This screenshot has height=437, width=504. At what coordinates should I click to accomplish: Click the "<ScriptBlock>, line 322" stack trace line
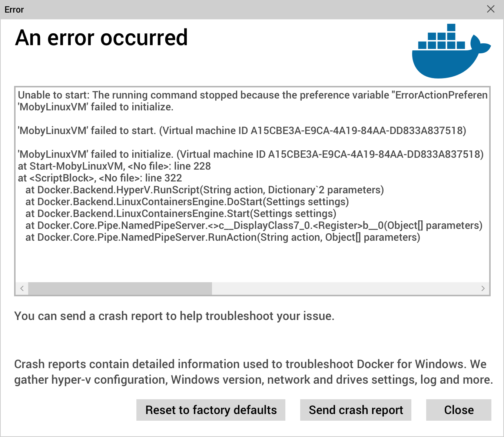click(x=100, y=178)
